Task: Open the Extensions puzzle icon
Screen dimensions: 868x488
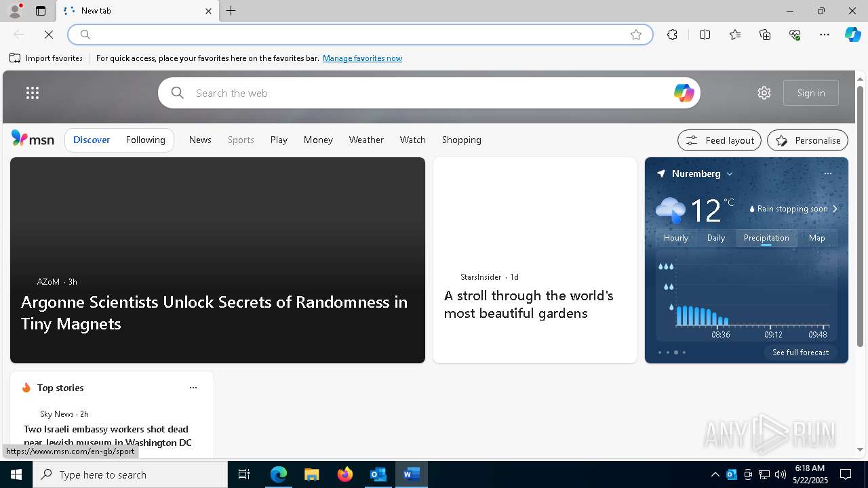Action: [x=672, y=35]
